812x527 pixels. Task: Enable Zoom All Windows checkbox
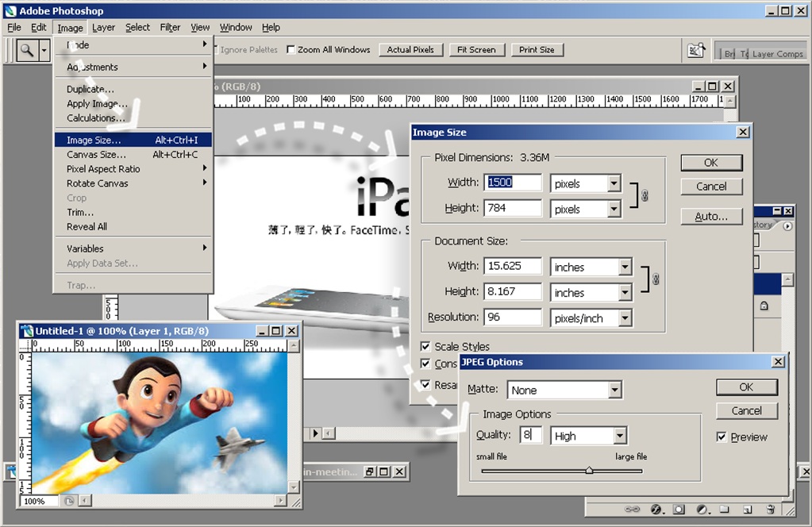(x=291, y=50)
